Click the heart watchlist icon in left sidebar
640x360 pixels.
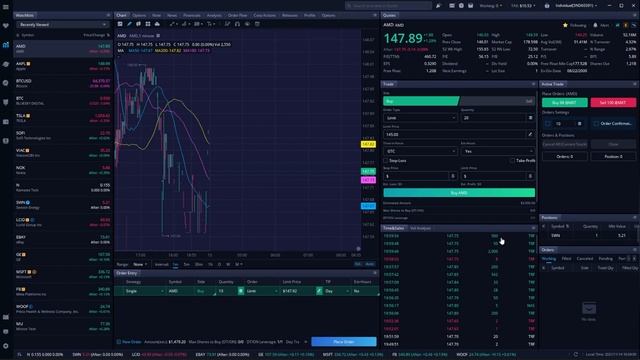tap(5, 26)
